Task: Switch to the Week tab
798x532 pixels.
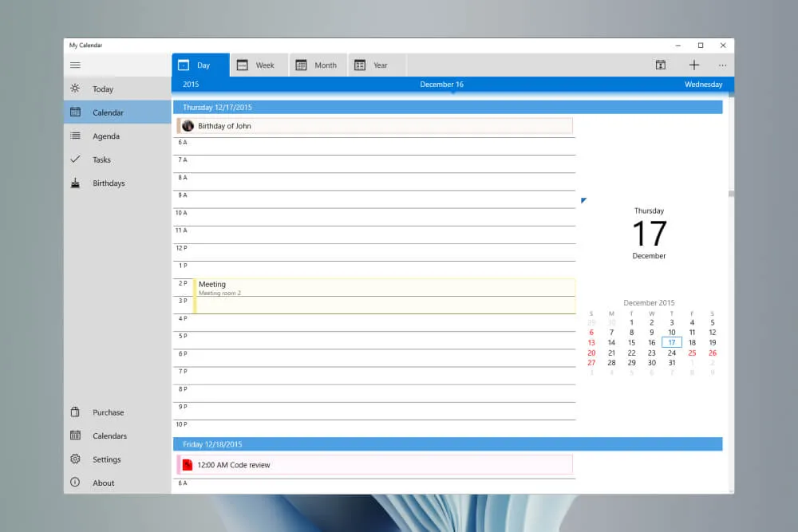Action: [259, 65]
